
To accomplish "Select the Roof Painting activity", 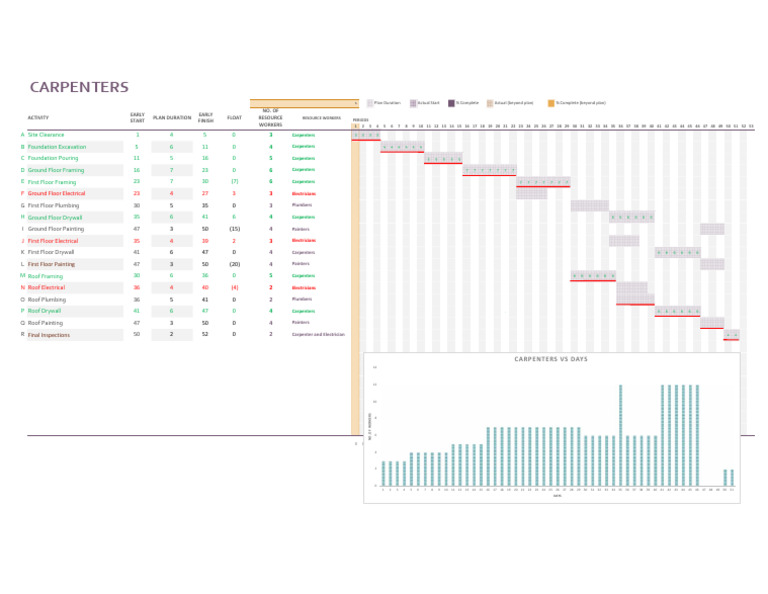I will pyautogui.click(x=45, y=323).
